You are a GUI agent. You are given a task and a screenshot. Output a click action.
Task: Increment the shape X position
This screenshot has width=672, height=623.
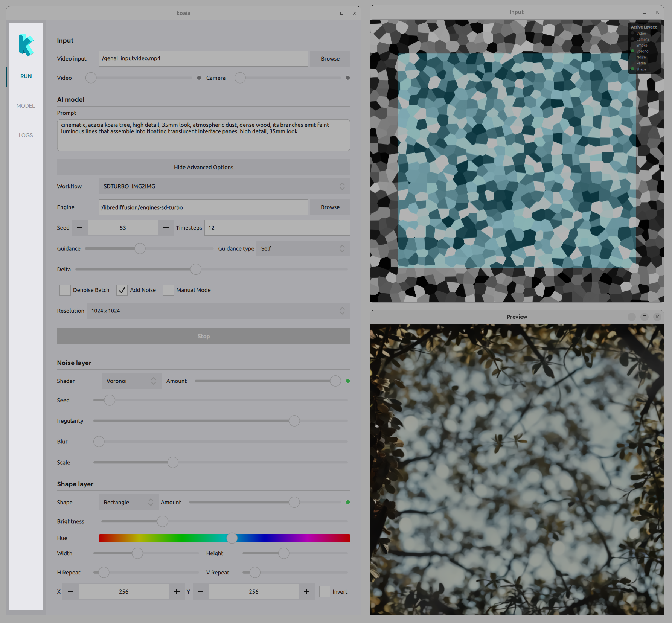[177, 592]
